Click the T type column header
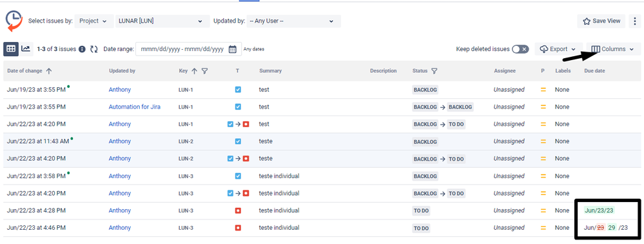Viewport: 644px width, 244px height. (x=237, y=71)
